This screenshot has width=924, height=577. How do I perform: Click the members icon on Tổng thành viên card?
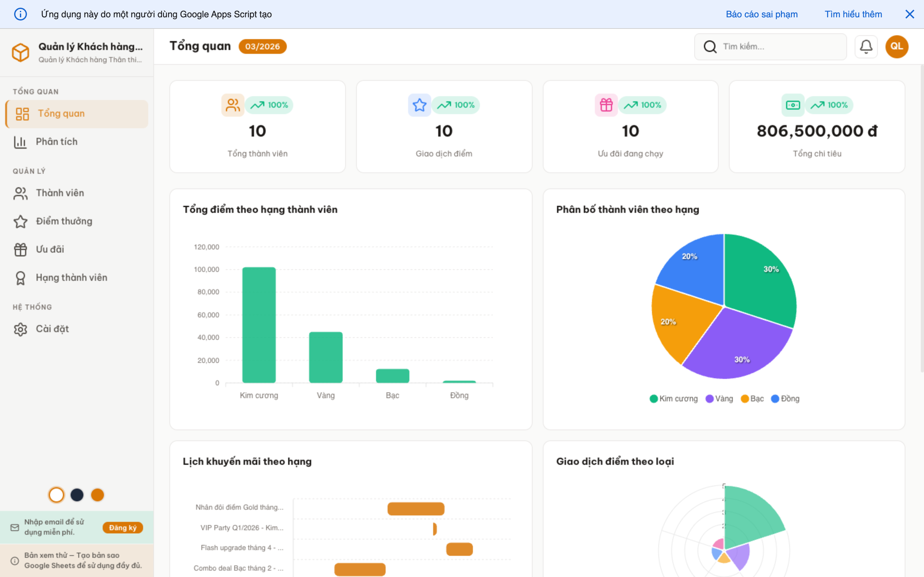click(233, 105)
